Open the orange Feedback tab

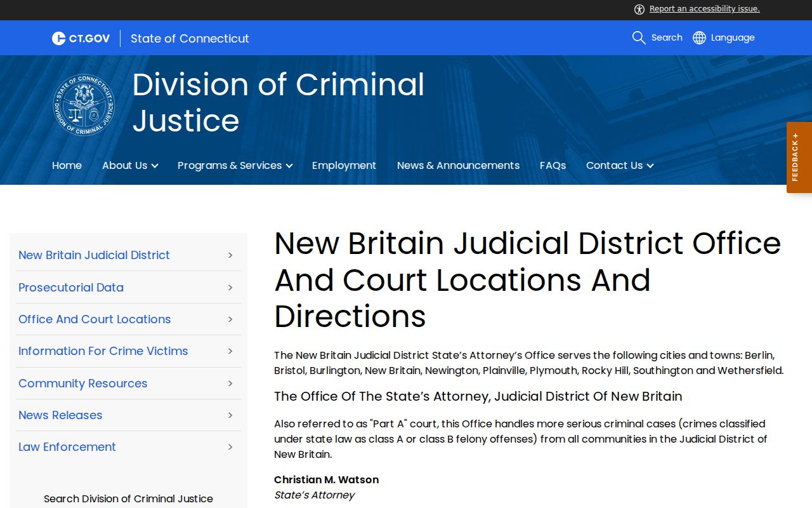[x=799, y=157]
